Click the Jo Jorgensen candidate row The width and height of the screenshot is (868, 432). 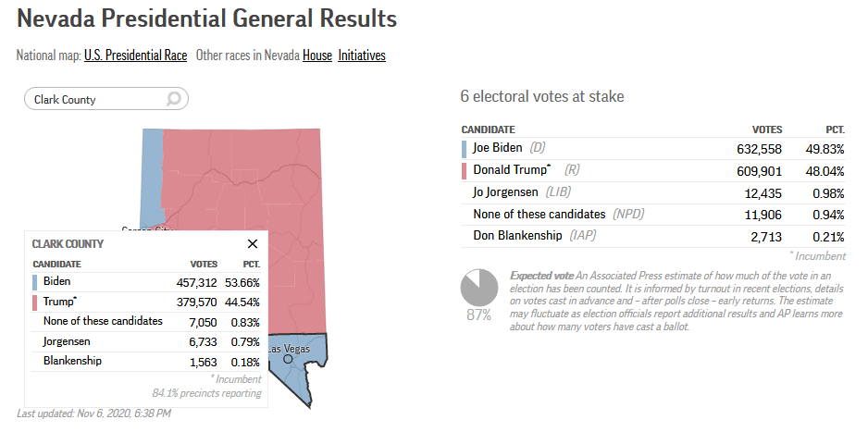pyautogui.click(x=652, y=192)
